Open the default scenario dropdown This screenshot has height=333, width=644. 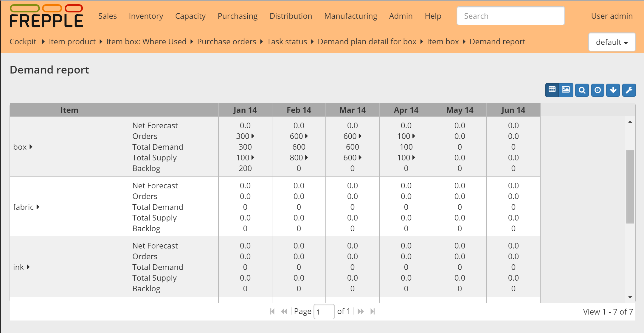(612, 42)
